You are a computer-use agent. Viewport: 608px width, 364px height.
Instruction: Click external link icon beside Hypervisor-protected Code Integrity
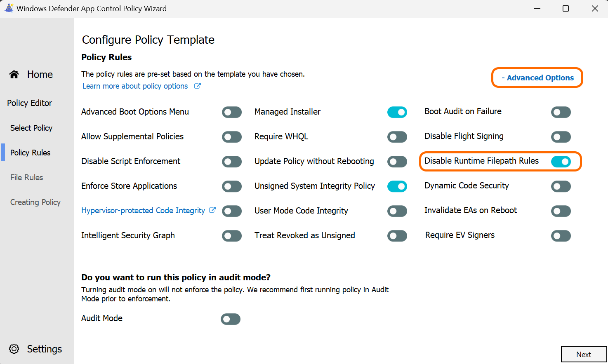coord(212,210)
